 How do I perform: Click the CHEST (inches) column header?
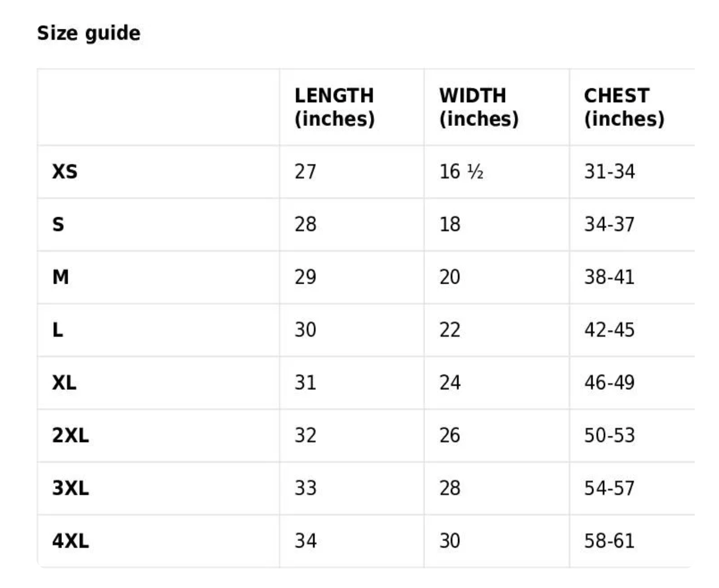coord(624,107)
